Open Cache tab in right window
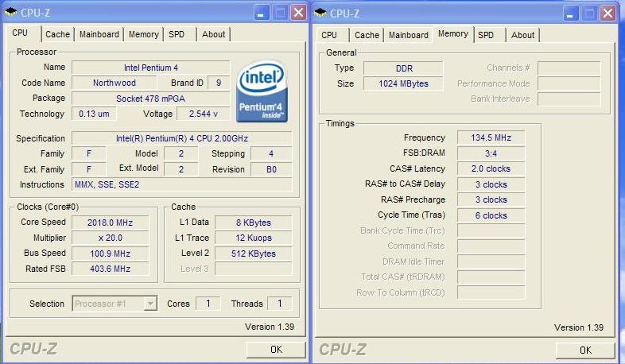Viewport: 625px width, 364px height. [367, 35]
